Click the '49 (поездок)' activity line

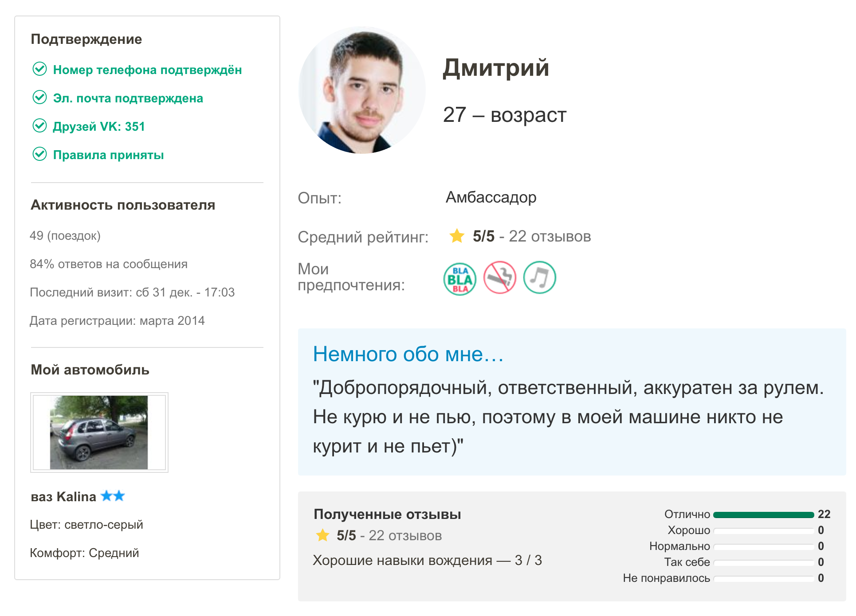pos(65,235)
